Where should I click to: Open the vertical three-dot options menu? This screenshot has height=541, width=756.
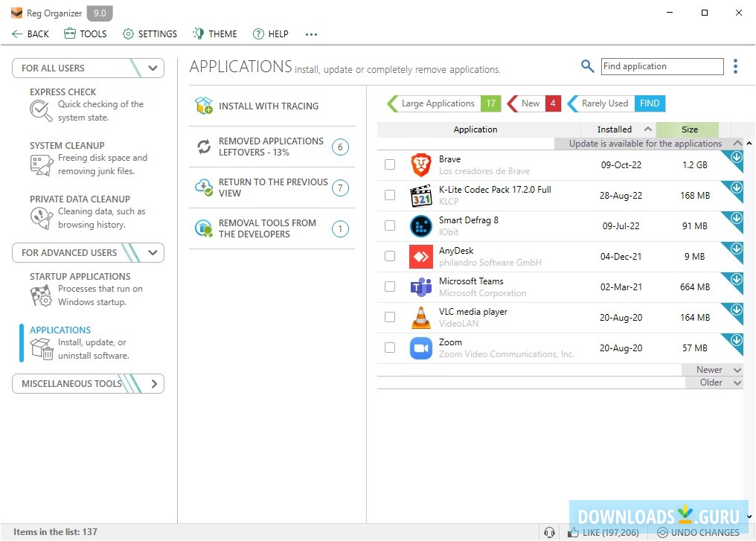coord(735,66)
